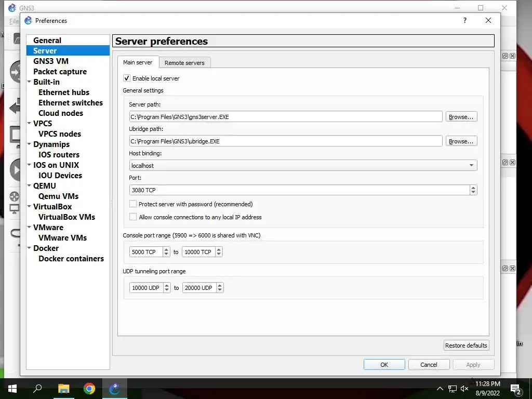The image size is (532, 399).
Task: Increase UDP start port 10000 UDP
Action: 167,285
